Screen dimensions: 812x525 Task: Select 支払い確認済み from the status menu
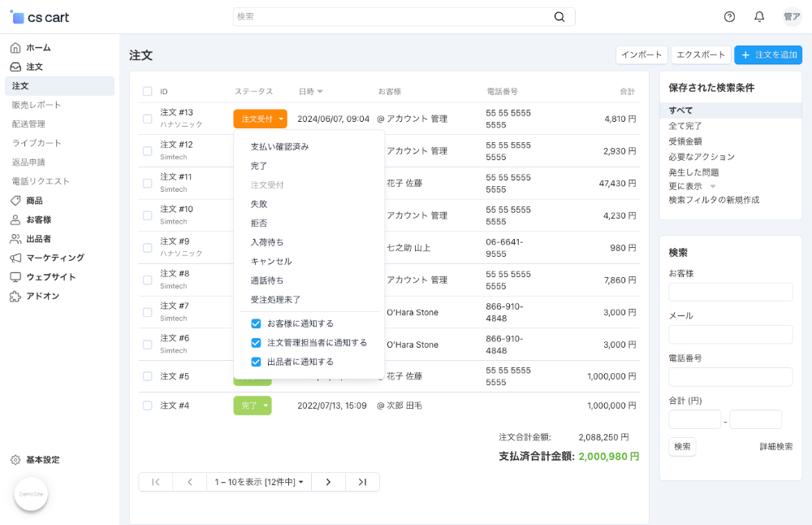(x=279, y=147)
